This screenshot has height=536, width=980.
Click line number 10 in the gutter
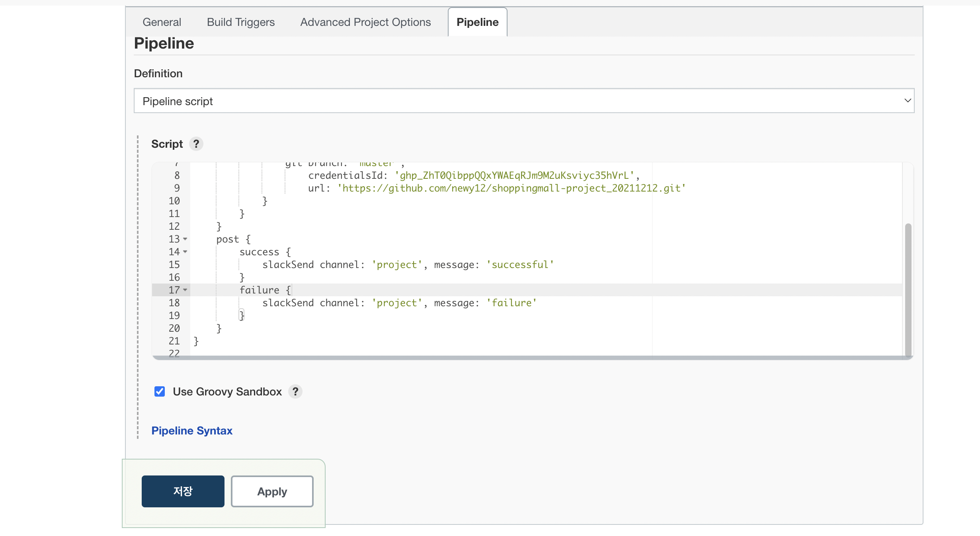[174, 201]
